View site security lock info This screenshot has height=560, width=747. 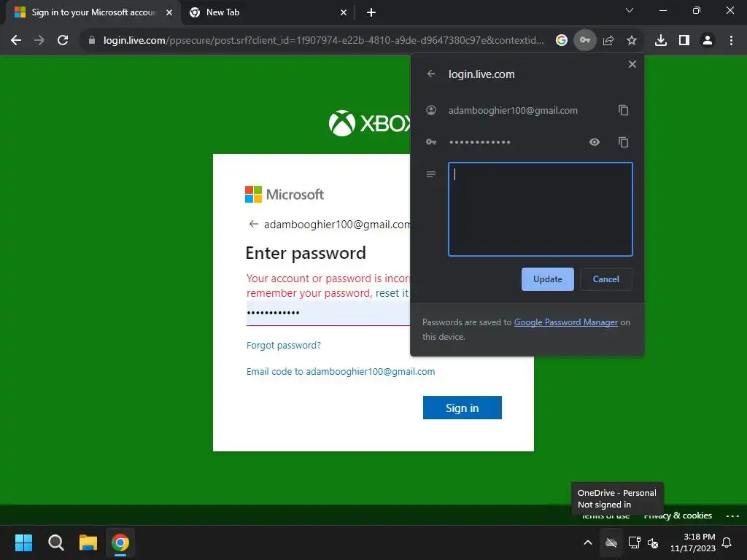[92, 41]
